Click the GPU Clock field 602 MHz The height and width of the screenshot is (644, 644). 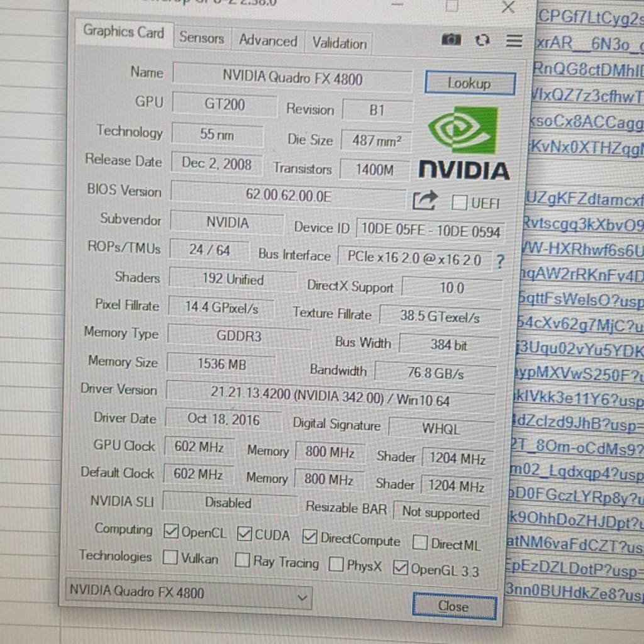[199, 447]
